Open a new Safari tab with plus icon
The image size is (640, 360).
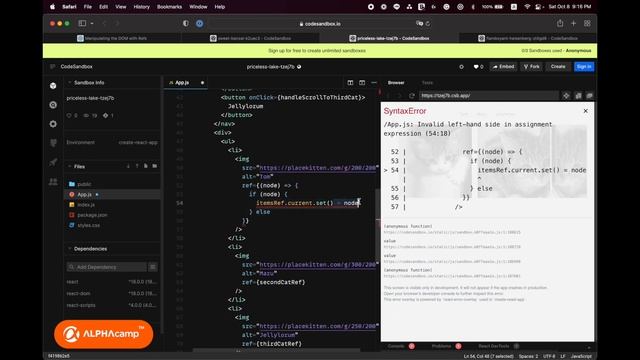click(573, 23)
